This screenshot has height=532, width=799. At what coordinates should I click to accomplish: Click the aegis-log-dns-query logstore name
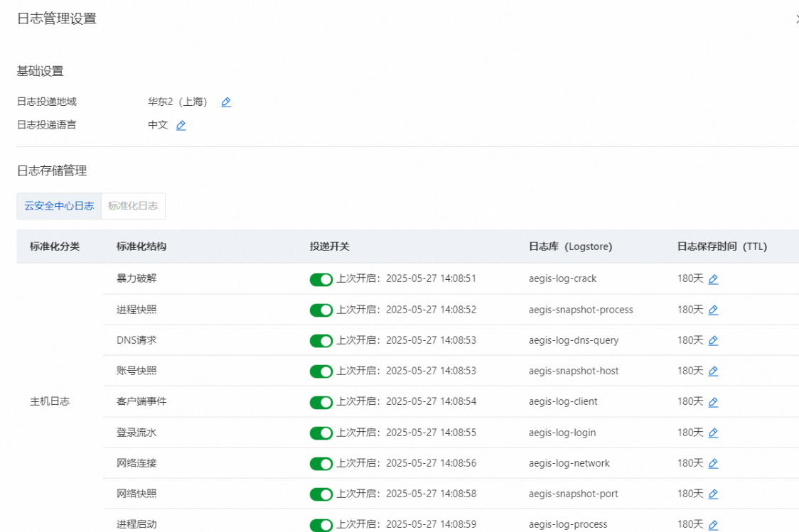[x=574, y=340]
